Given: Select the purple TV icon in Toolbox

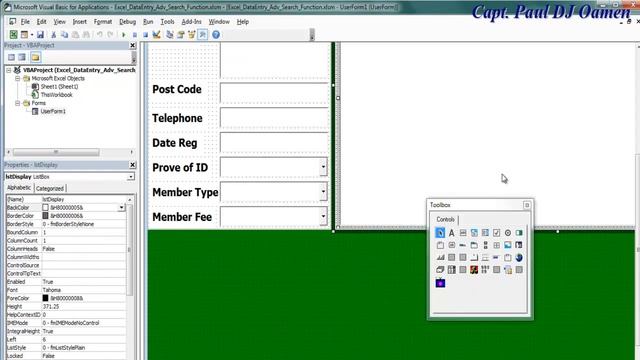Looking at the screenshot, I should tap(440, 282).
